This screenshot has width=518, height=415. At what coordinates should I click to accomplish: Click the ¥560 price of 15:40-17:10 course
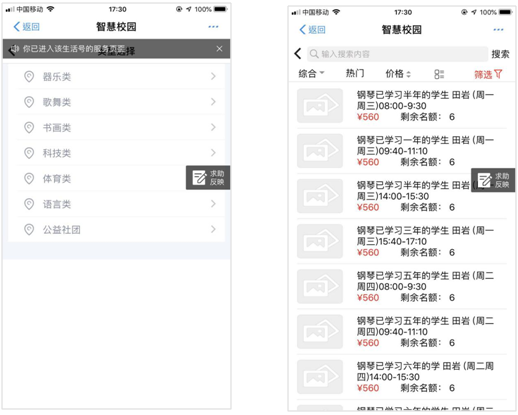pyautogui.click(x=368, y=252)
